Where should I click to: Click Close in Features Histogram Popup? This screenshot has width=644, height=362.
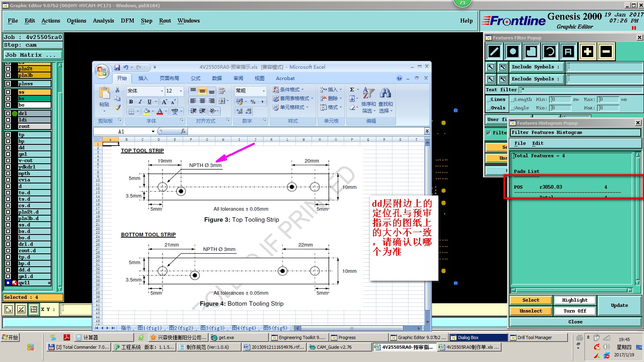pos(575,322)
